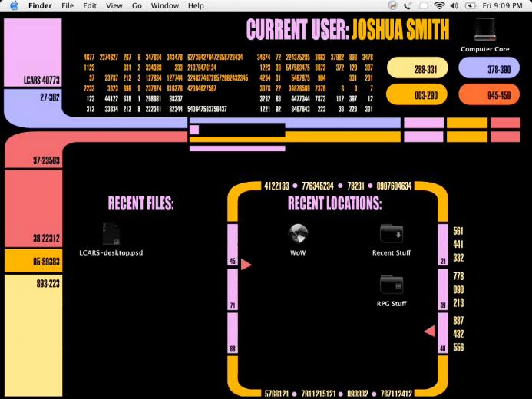Click the phone handset menu bar icon

coord(408,6)
